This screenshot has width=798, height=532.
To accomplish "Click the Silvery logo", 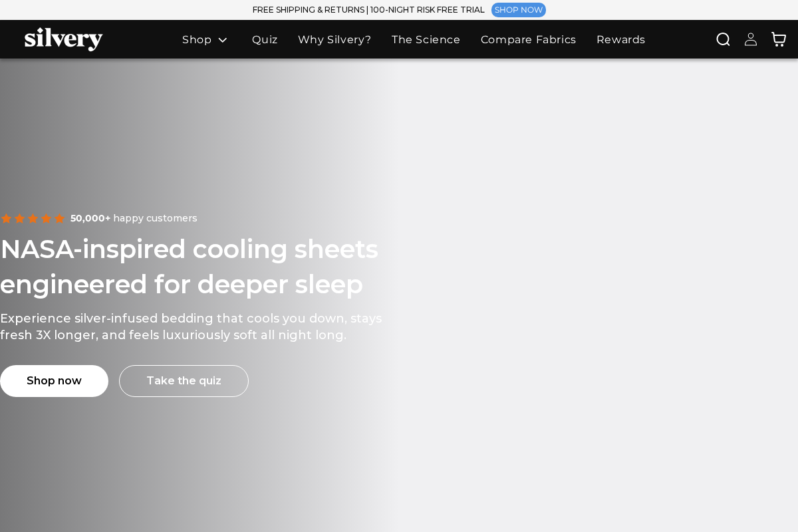I will 64,39.
